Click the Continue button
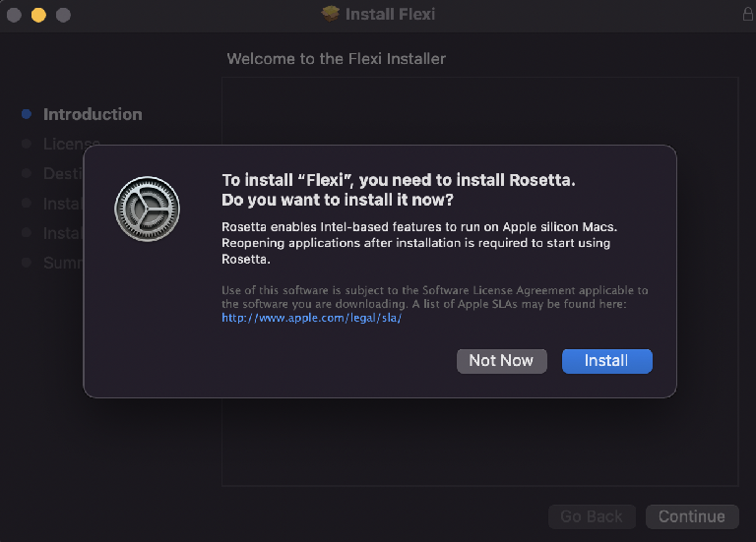This screenshot has height=542, width=756. point(692,516)
